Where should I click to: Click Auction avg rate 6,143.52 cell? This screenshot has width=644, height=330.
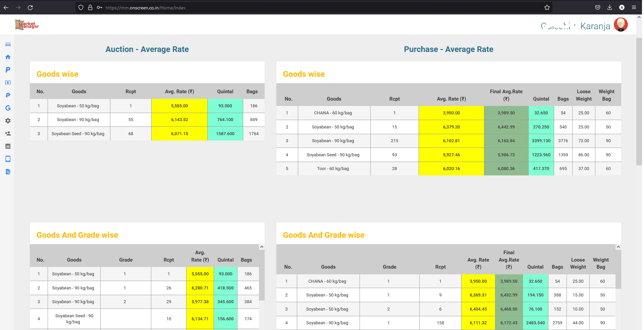(x=179, y=120)
